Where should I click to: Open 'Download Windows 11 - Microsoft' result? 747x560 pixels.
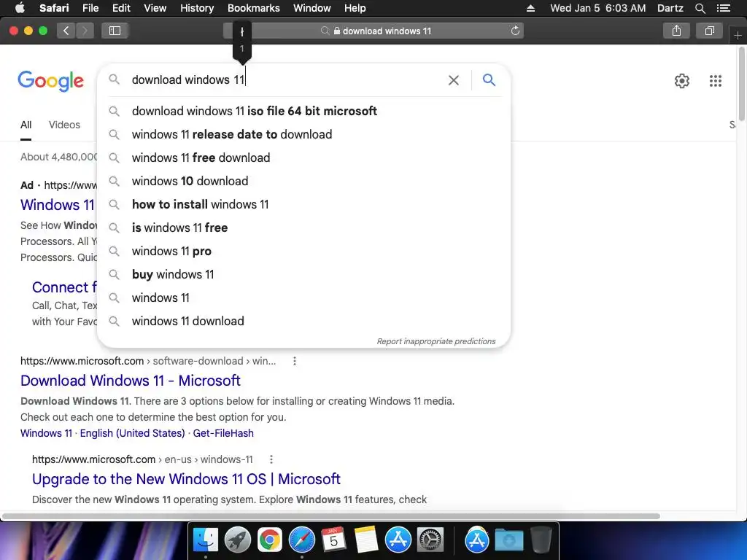(130, 381)
